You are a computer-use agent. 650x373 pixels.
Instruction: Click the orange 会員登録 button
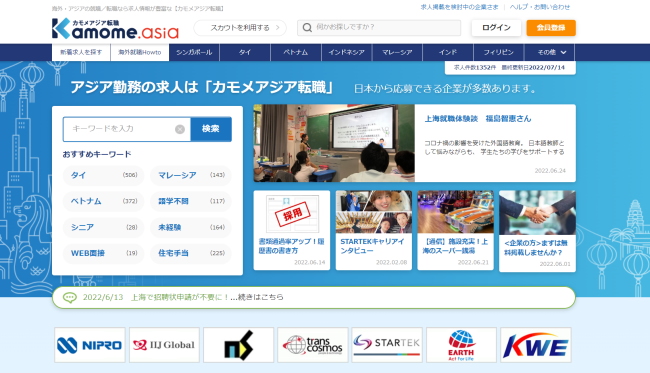tap(551, 28)
